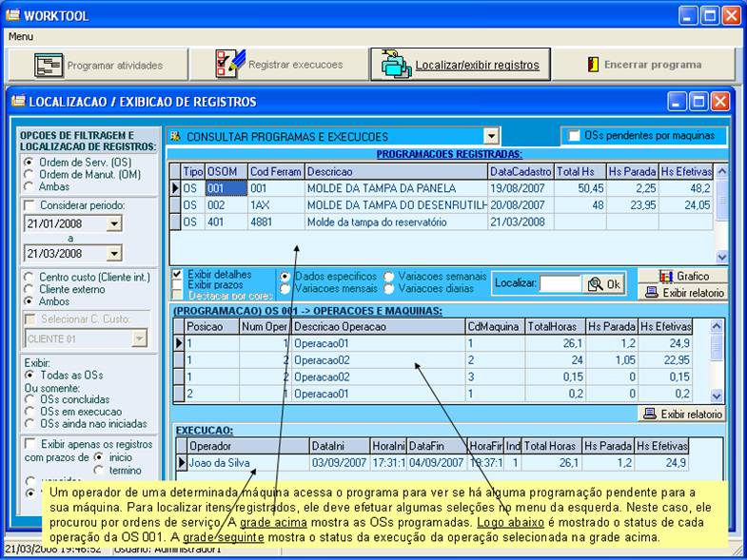Viewport: 747px width, 560px height.
Task: Expand the CONSULTAR PROGRAMAS E EXECUCOES dropdown
Action: 491,137
